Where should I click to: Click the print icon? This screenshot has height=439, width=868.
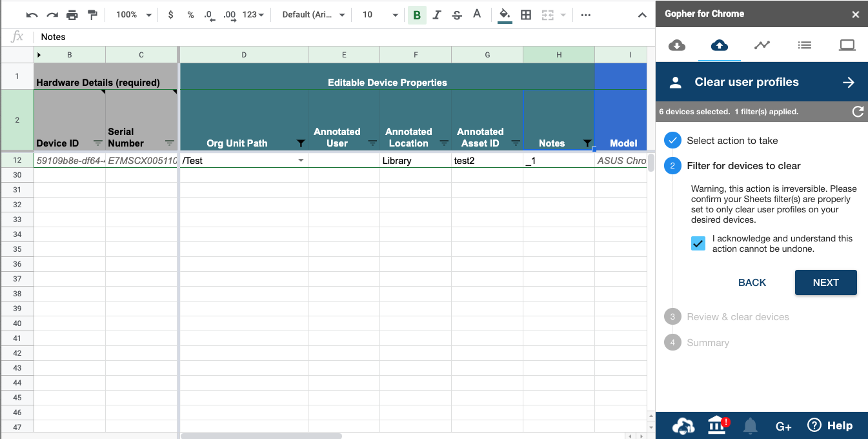click(72, 15)
